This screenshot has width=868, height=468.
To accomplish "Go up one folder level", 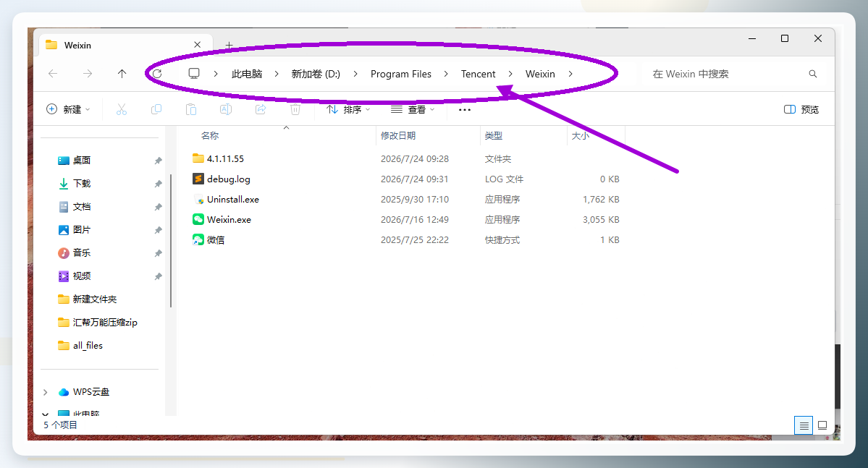I will [x=122, y=74].
